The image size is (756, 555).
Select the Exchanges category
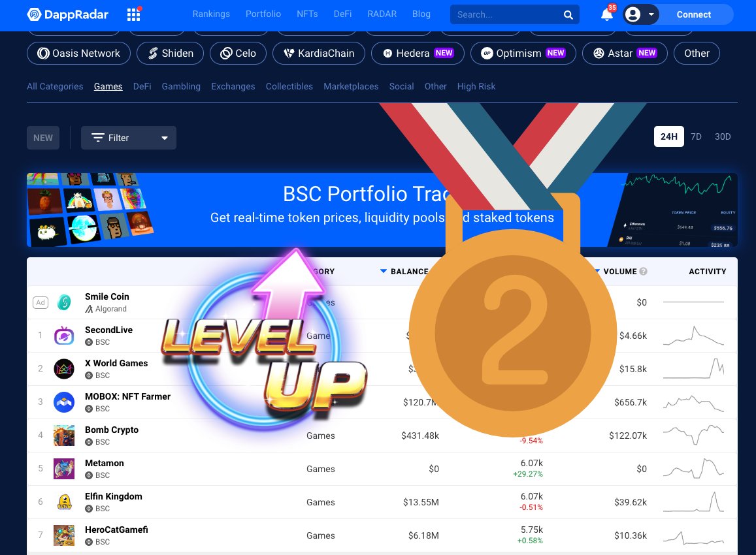pos(233,86)
